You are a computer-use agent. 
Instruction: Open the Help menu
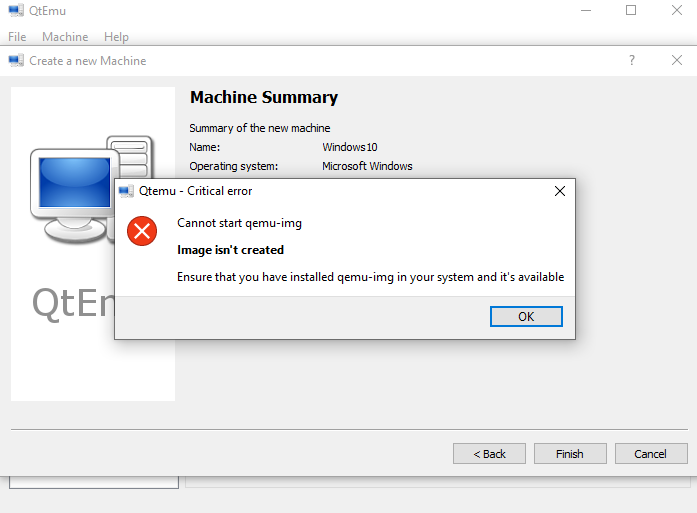116,37
